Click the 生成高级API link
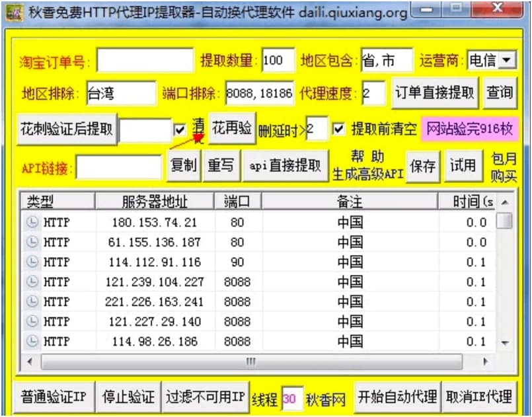This screenshot has height=417, width=532. [368, 174]
